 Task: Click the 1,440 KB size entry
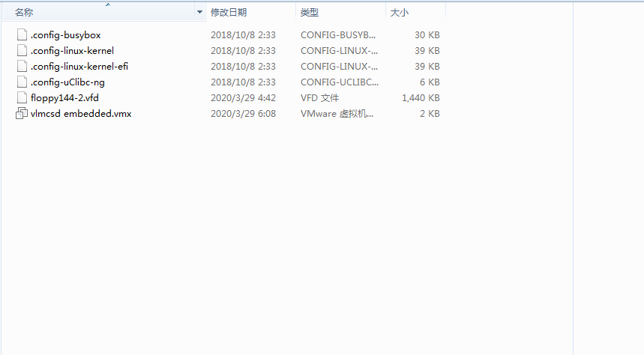[421, 98]
